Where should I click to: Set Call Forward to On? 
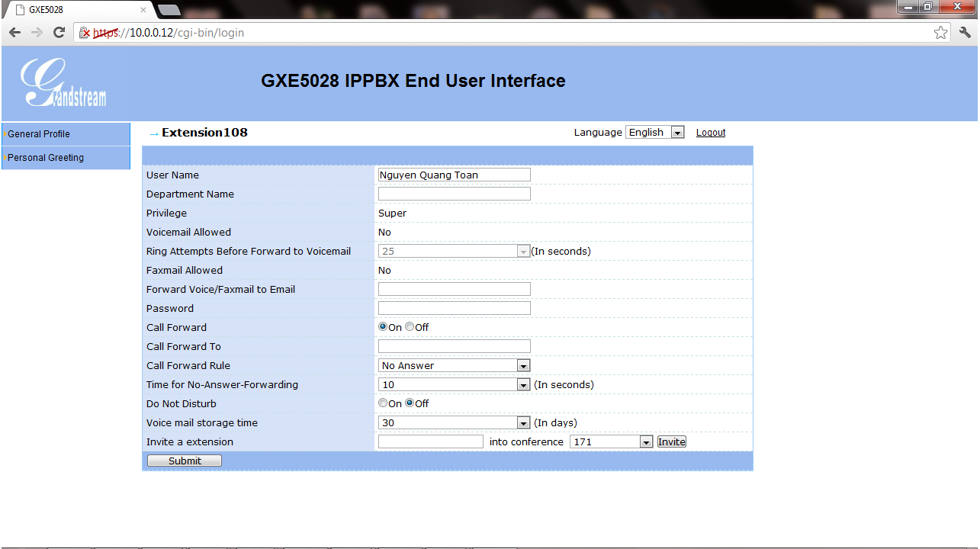point(383,327)
